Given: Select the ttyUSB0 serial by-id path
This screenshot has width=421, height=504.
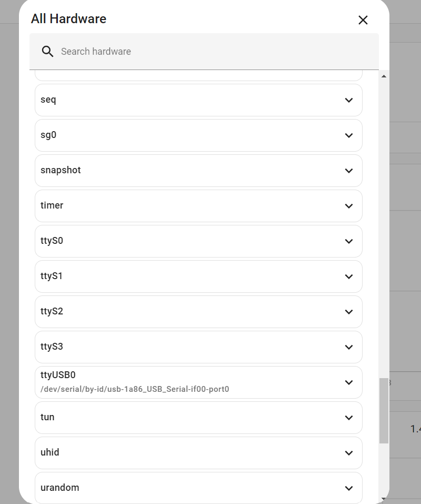Looking at the screenshot, I should [x=135, y=390].
